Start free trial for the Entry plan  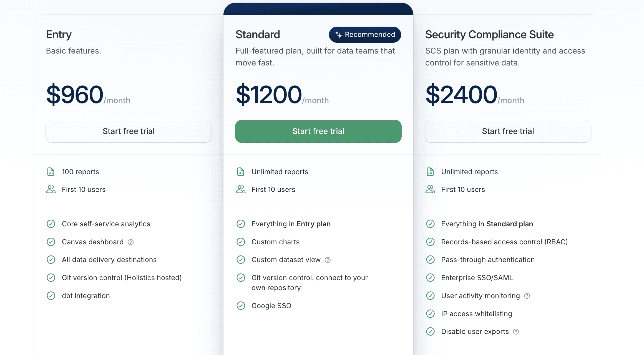coord(129,131)
